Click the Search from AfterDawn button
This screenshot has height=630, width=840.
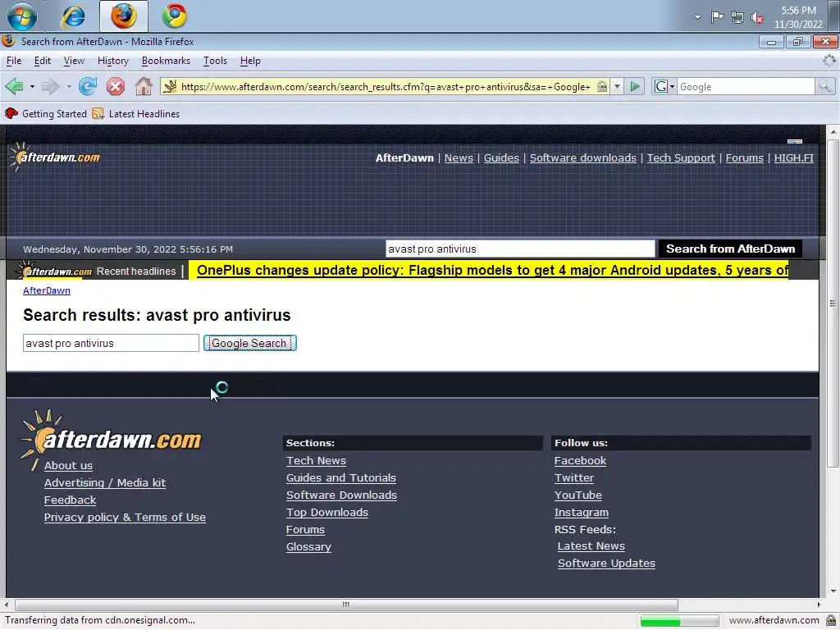(x=730, y=249)
